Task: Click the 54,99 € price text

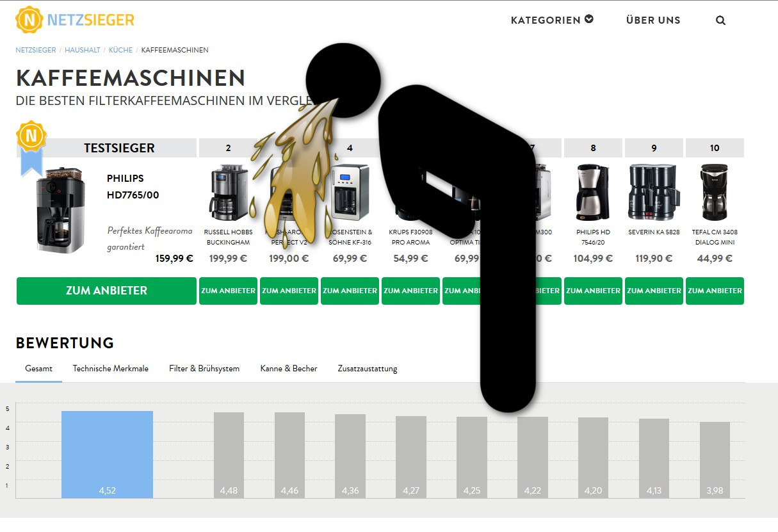Action: coord(411,259)
